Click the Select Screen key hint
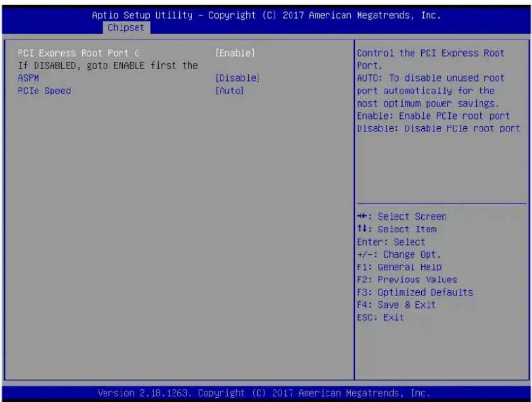Viewport: 532px width, 402px height. pos(402,217)
